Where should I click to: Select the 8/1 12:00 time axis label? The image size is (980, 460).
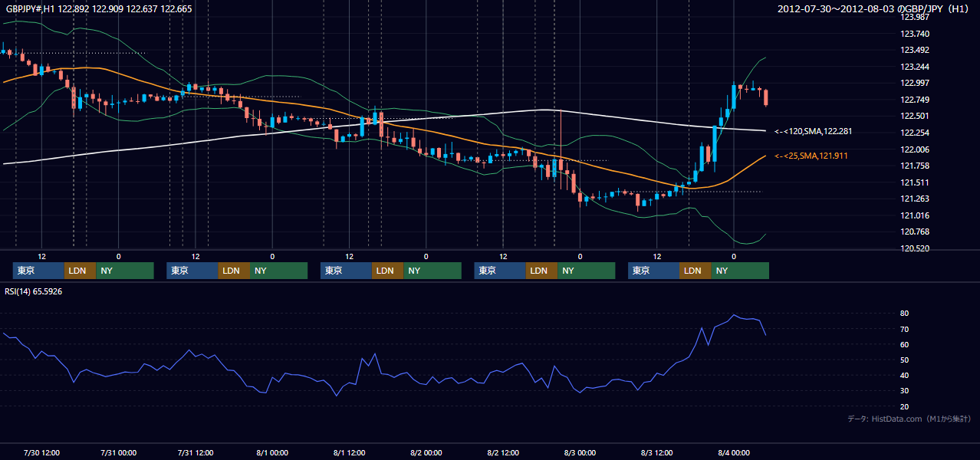point(349,452)
